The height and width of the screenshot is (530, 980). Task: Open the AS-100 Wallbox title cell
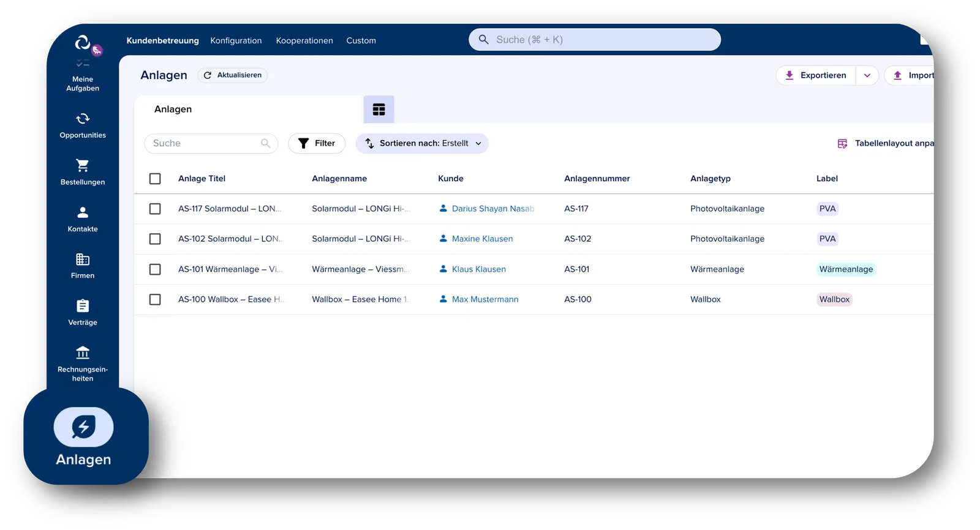pyautogui.click(x=232, y=299)
